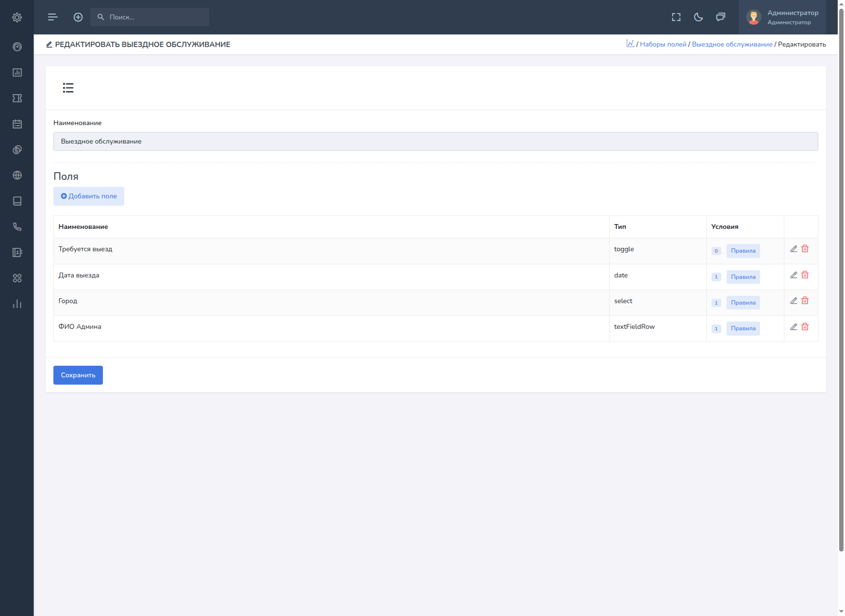The height and width of the screenshot is (616, 845).
Task: Delete the ФИО Админа field
Action: tap(805, 327)
